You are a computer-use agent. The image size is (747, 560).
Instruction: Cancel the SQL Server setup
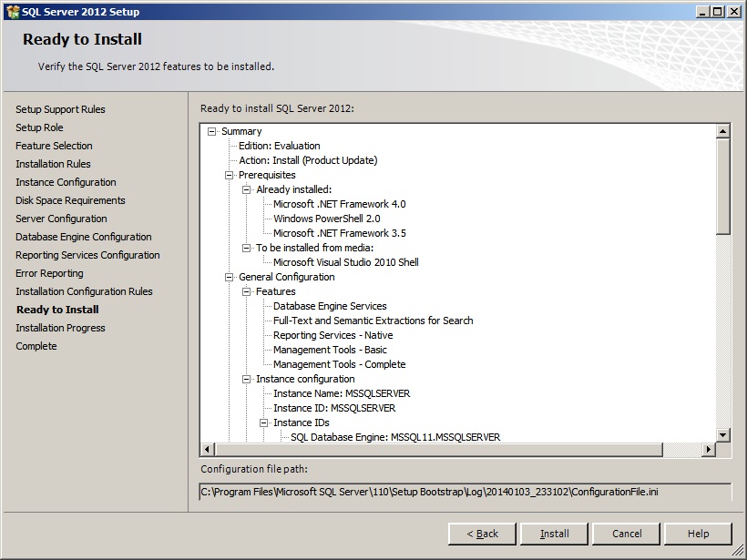point(627,534)
